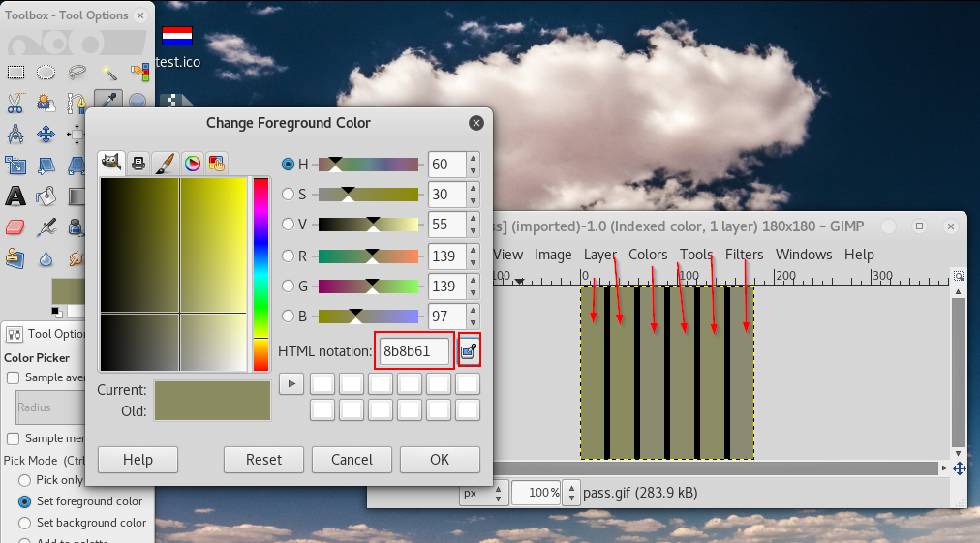Screen dimensions: 980x543
Task: Choose Set foreground color pick mode
Action: tap(24, 501)
